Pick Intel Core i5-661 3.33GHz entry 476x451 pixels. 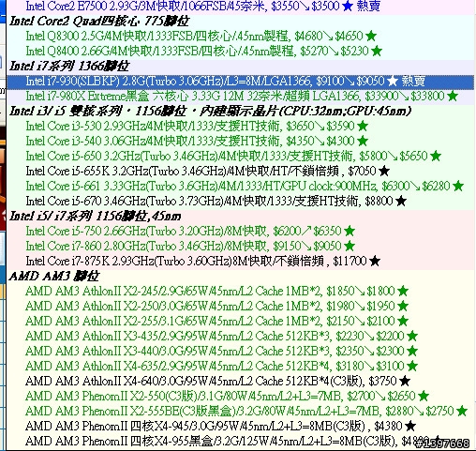[240, 186]
